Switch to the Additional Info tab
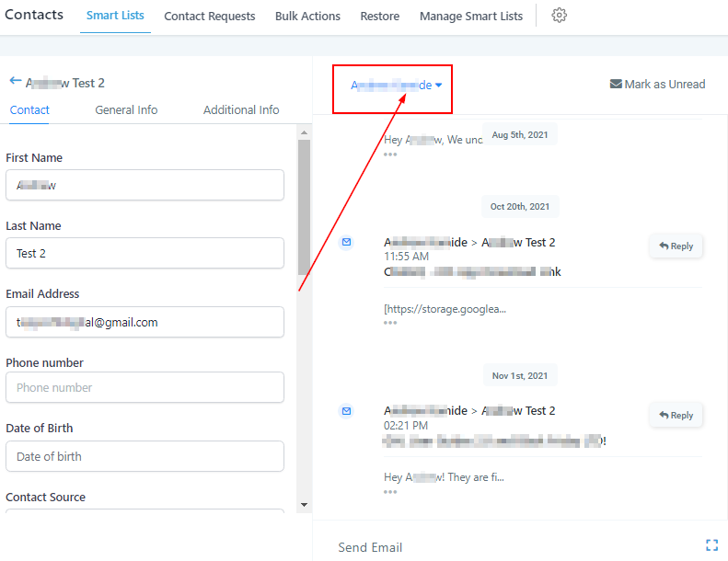728x561 pixels. click(241, 109)
